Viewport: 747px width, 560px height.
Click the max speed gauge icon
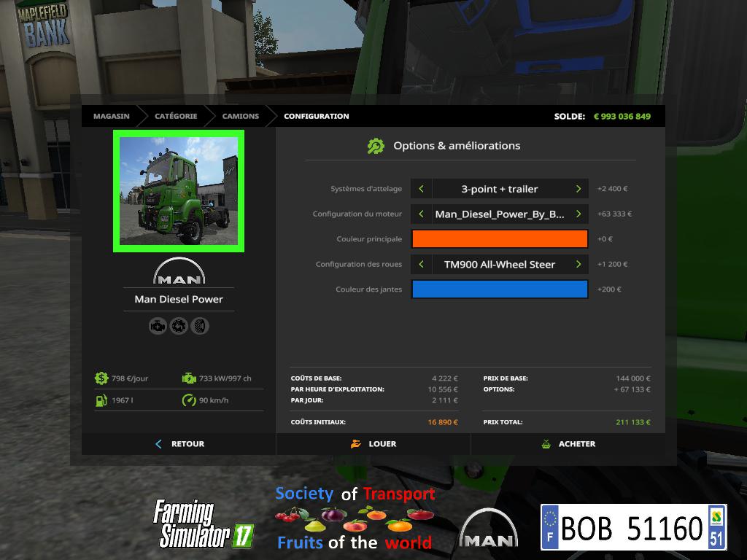(x=189, y=400)
